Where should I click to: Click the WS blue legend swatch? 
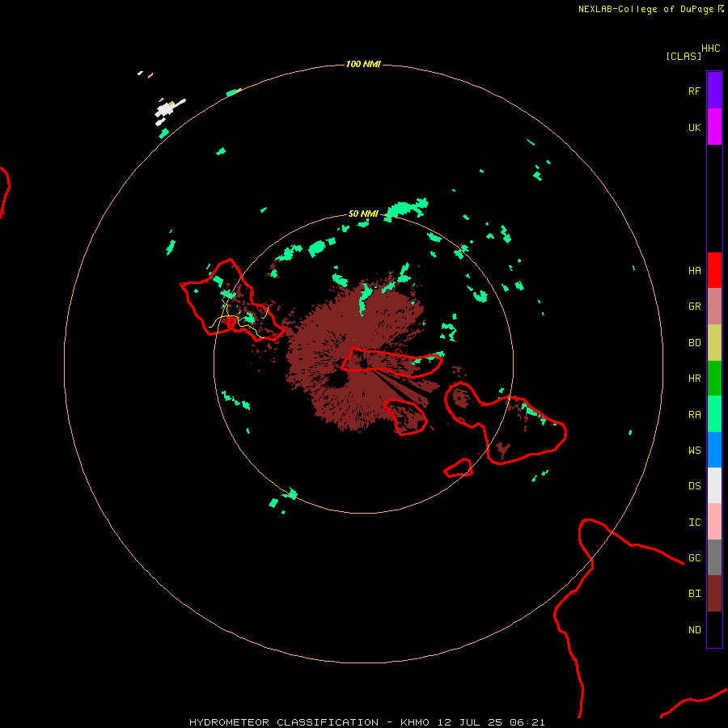(x=714, y=450)
